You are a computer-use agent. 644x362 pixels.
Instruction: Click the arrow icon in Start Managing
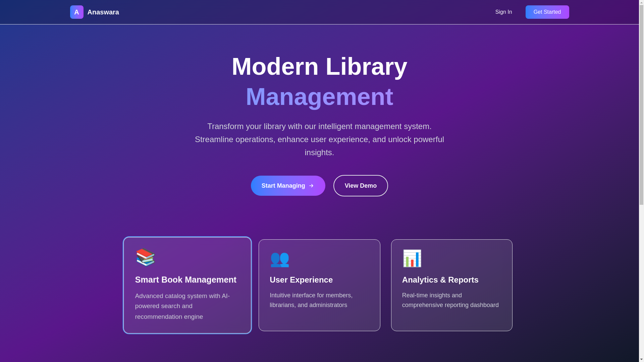coord(311,186)
